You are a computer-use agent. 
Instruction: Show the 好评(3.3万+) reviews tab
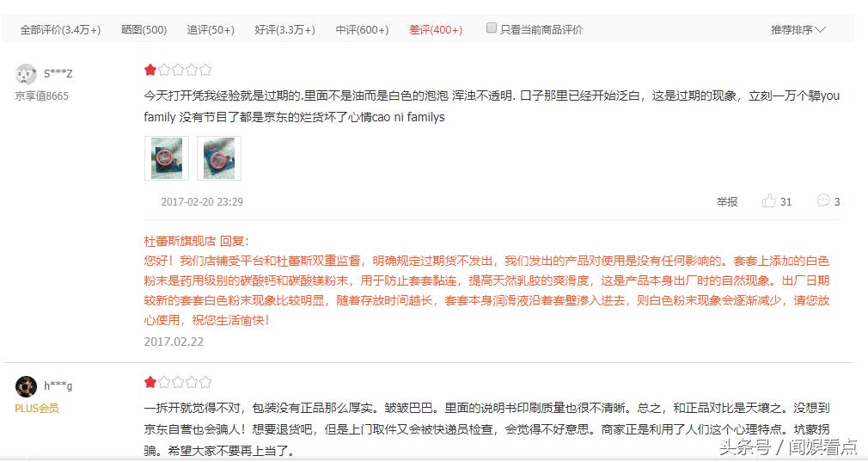coord(285,30)
